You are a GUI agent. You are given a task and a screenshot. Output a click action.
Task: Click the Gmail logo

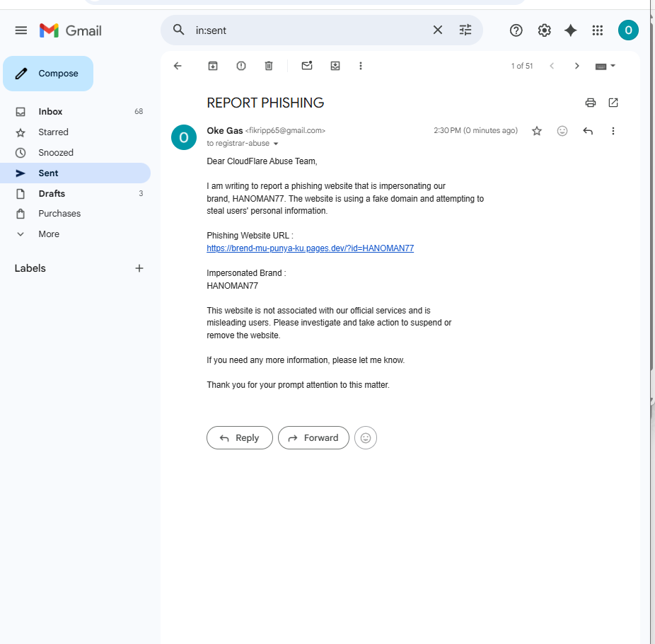70,30
